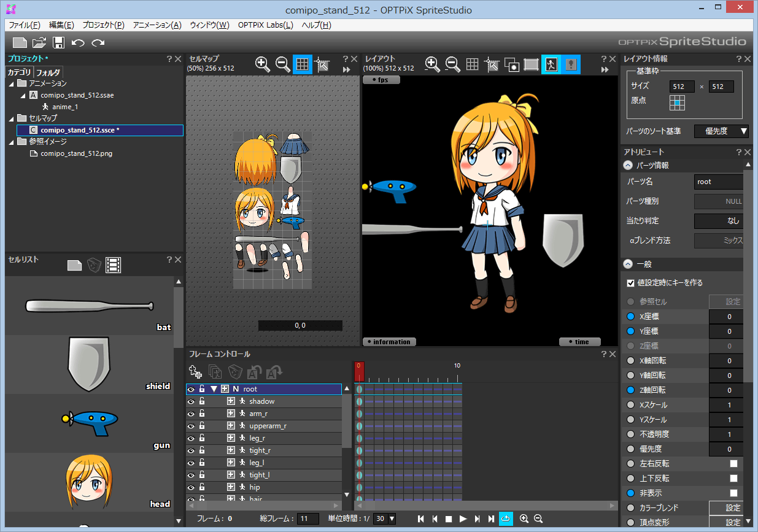Click the overlapping-squares icon in the レイアウト toolbar
Image resolution: width=758 pixels, height=532 pixels.
[512, 64]
